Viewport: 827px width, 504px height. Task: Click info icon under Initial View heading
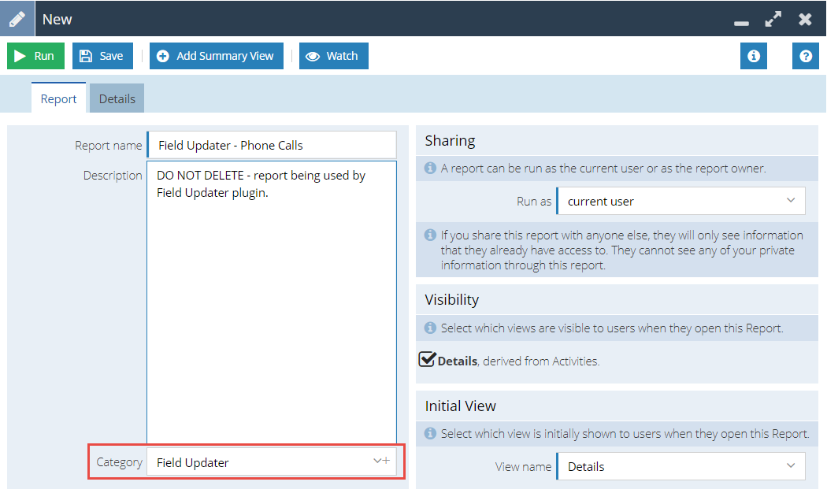coord(430,433)
